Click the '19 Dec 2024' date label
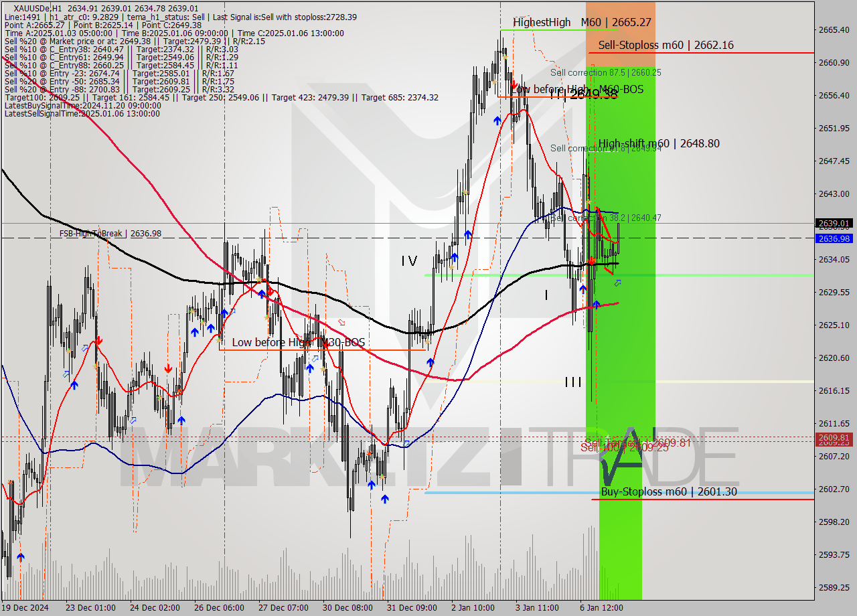Image resolution: width=857 pixels, height=616 pixels. [25, 607]
